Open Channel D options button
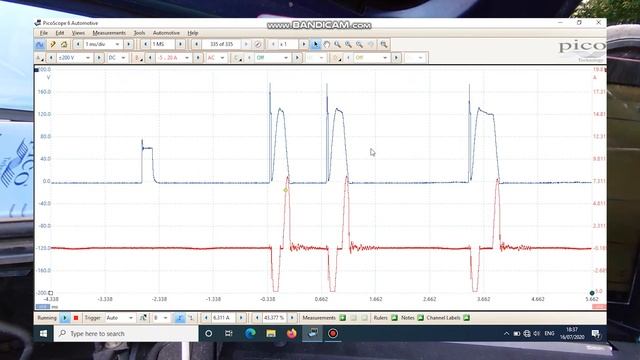 click(x=336, y=58)
